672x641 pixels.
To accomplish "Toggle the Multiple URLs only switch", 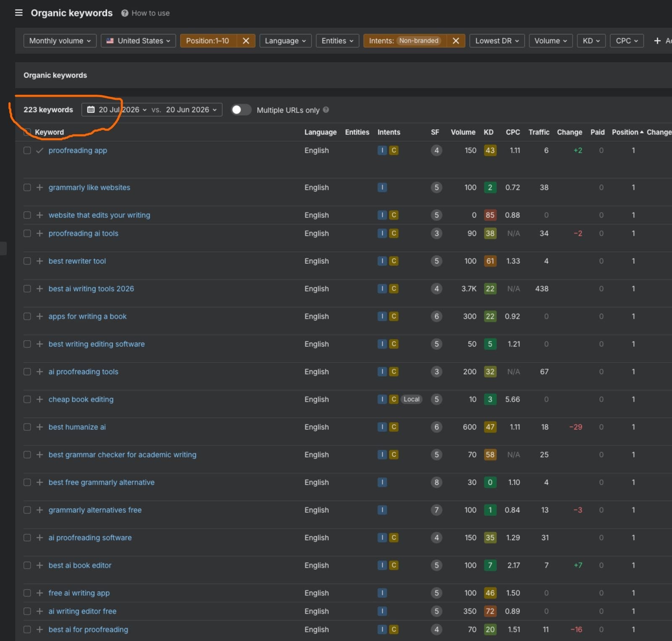I will [241, 110].
